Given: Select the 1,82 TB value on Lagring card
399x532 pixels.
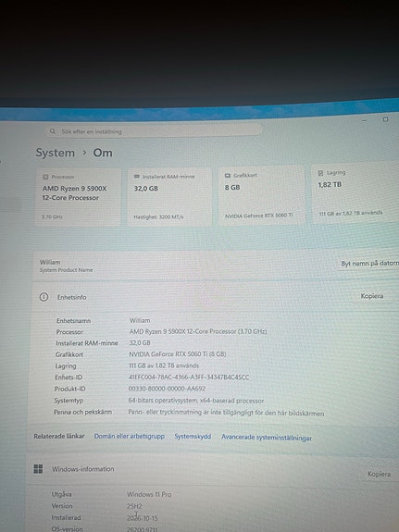Looking at the screenshot, I should [x=330, y=184].
